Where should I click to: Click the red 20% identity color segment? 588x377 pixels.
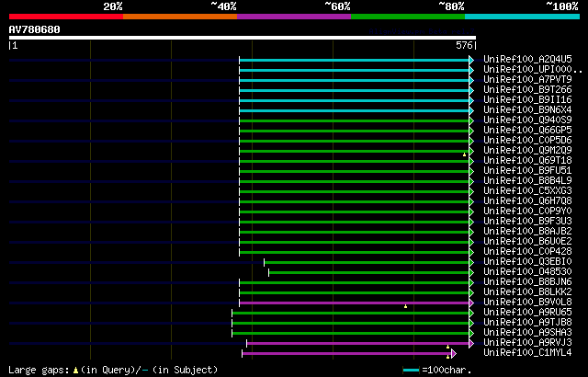pyautogui.click(x=66, y=17)
